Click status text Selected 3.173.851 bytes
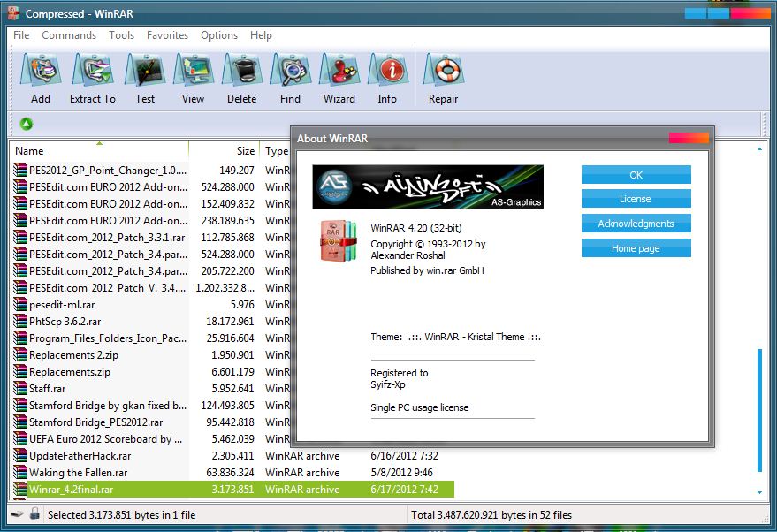Image resolution: width=777 pixels, height=532 pixels. 121,514
